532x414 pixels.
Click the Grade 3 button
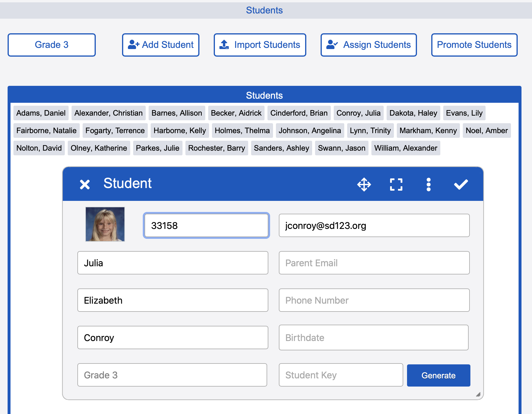click(x=52, y=44)
